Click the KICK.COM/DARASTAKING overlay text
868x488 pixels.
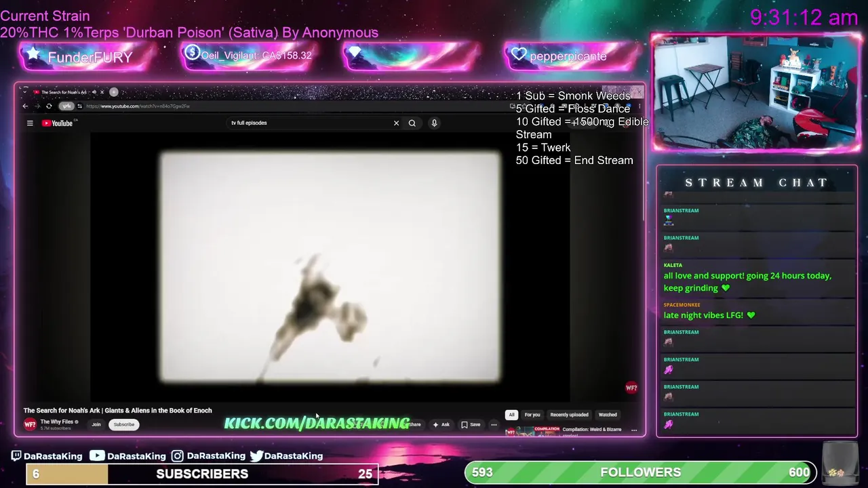click(x=317, y=424)
